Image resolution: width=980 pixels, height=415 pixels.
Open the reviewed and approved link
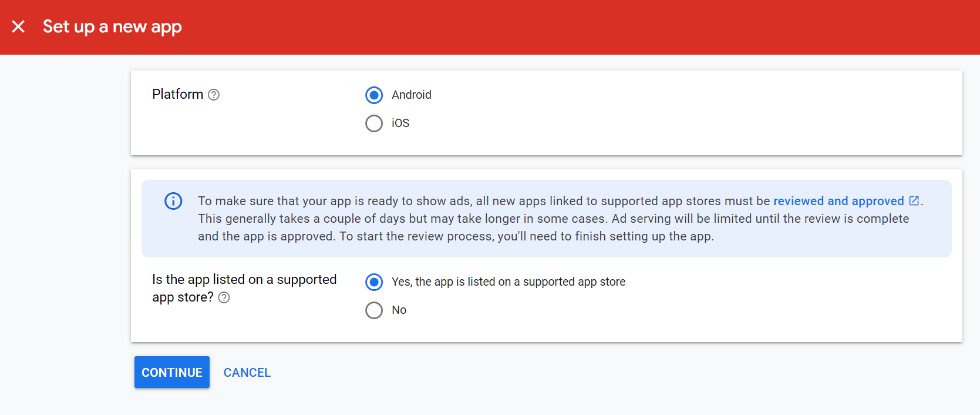tap(838, 201)
